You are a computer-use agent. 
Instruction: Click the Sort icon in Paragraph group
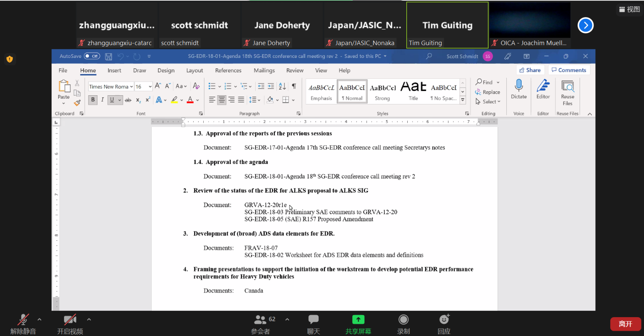(x=282, y=86)
